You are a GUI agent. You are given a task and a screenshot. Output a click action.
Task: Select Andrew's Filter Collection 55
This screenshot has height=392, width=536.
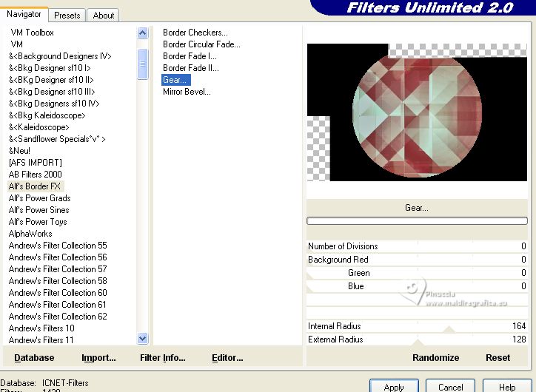coord(58,246)
